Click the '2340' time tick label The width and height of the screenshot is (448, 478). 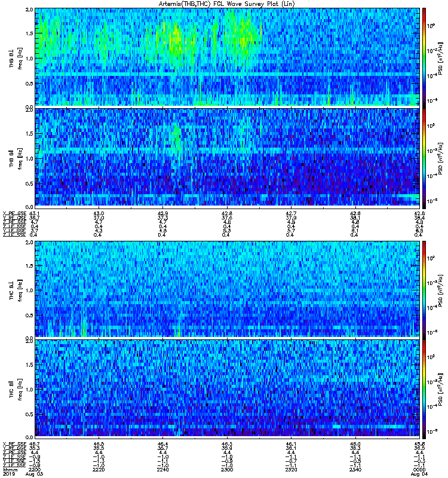coord(355,470)
